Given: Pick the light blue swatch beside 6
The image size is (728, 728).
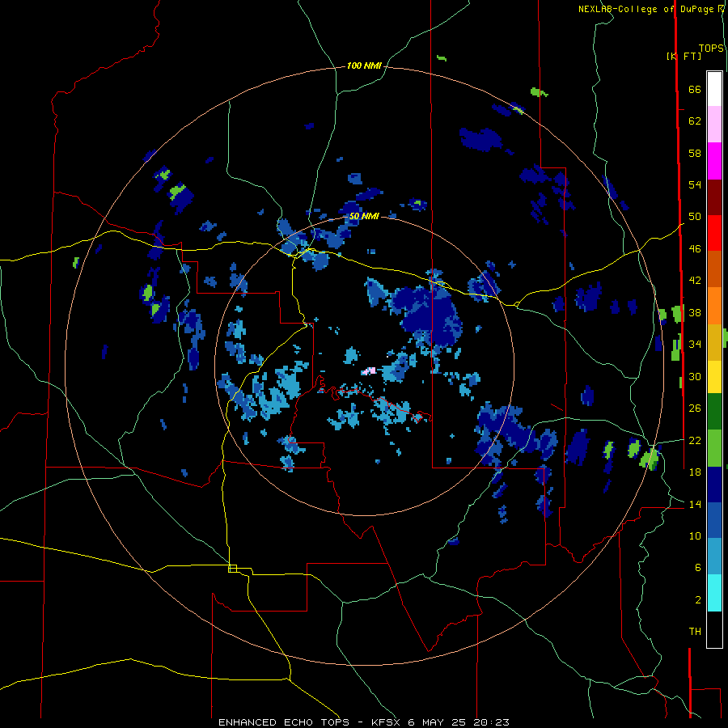Looking at the screenshot, I should pos(714,557).
